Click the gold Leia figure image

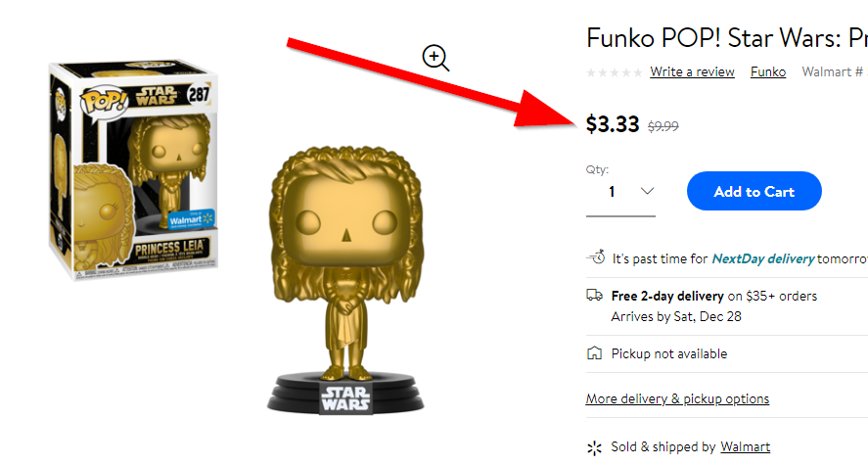point(345,280)
